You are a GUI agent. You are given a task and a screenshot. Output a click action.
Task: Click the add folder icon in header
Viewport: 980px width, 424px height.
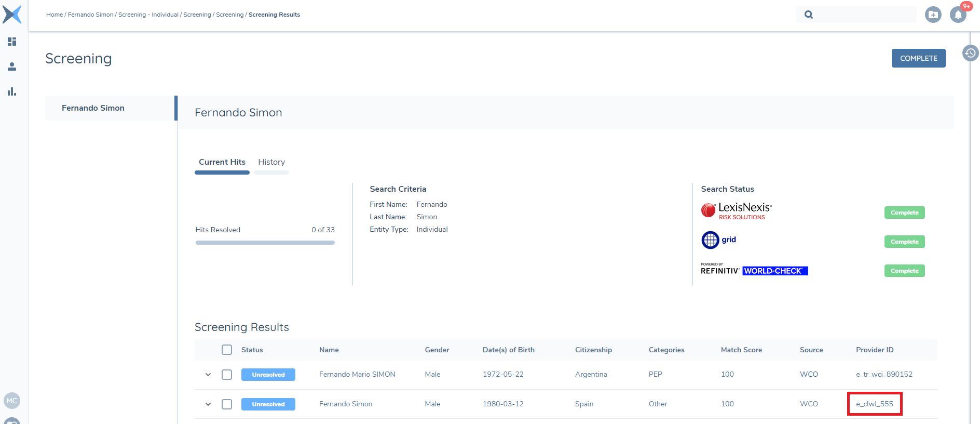pyautogui.click(x=933, y=15)
